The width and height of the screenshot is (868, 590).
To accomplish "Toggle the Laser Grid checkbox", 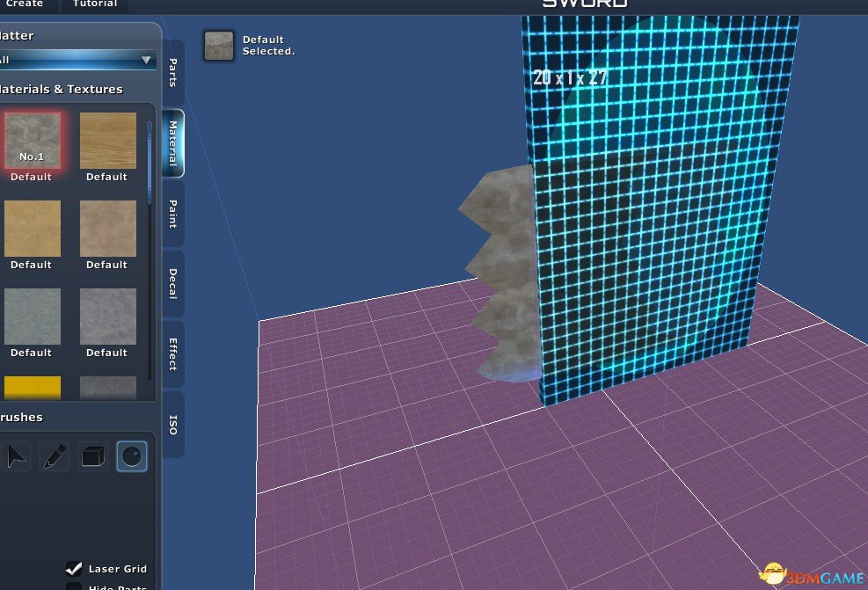I will click(74, 569).
